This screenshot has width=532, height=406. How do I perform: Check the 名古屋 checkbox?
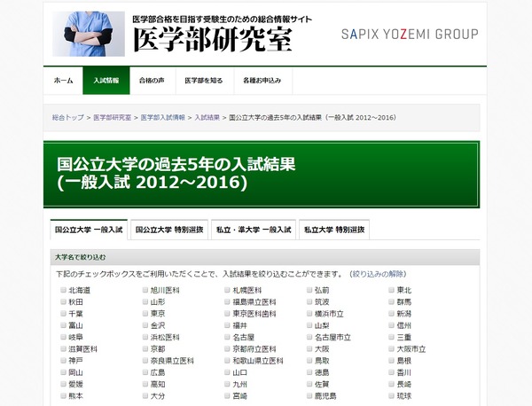[227, 337]
